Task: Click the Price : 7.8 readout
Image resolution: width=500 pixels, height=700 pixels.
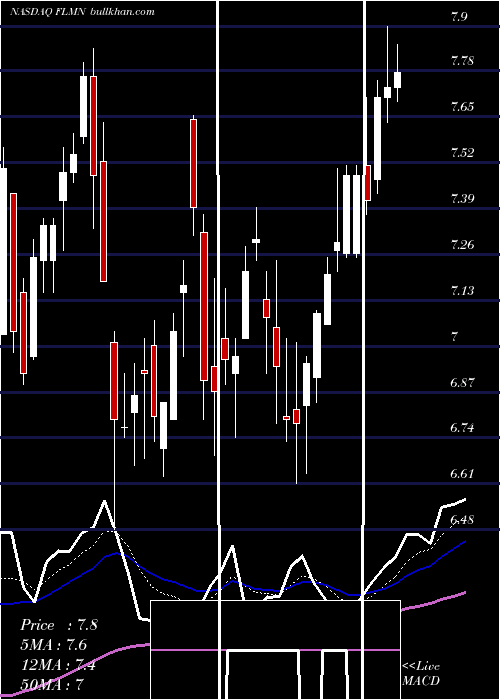Action: tap(59, 625)
